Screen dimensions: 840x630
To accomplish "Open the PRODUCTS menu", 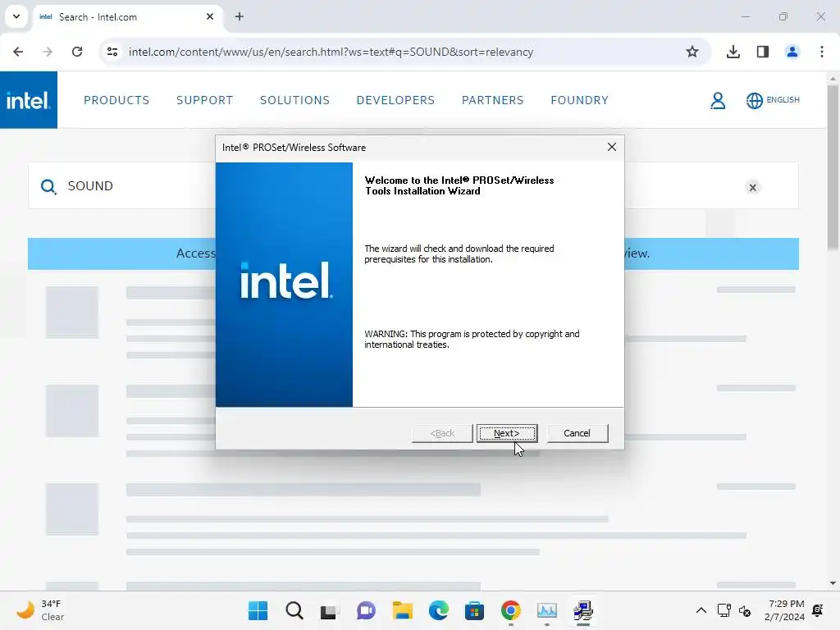I will pyautogui.click(x=116, y=100).
